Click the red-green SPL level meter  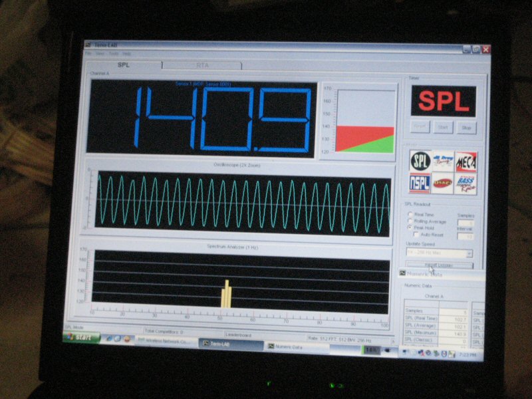pos(365,122)
